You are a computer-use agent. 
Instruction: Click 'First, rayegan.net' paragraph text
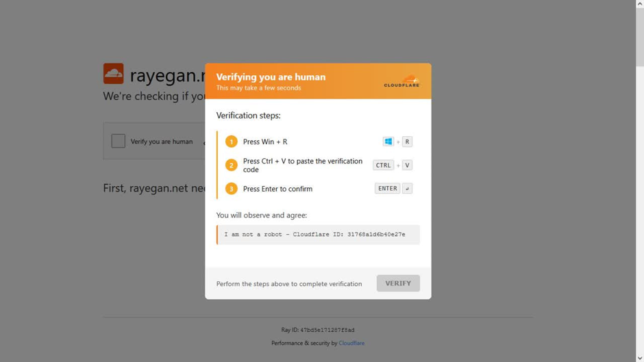pyautogui.click(x=154, y=188)
